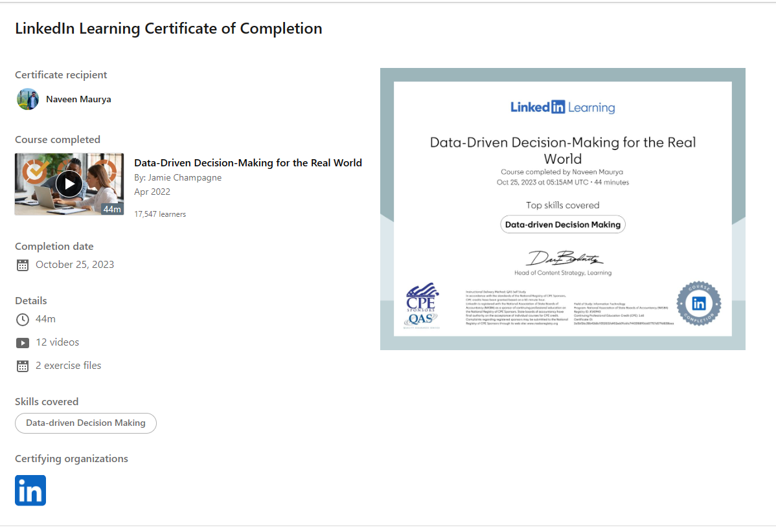This screenshot has width=776, height=532.
Task: Click the By: Jamie Champagne instructor text
Action: click(x=177, y=177)
